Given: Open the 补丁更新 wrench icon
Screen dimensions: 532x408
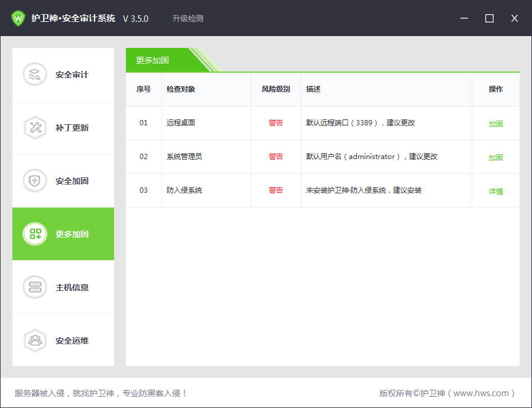Looking at the screenshot, I should tap(35, 128).
